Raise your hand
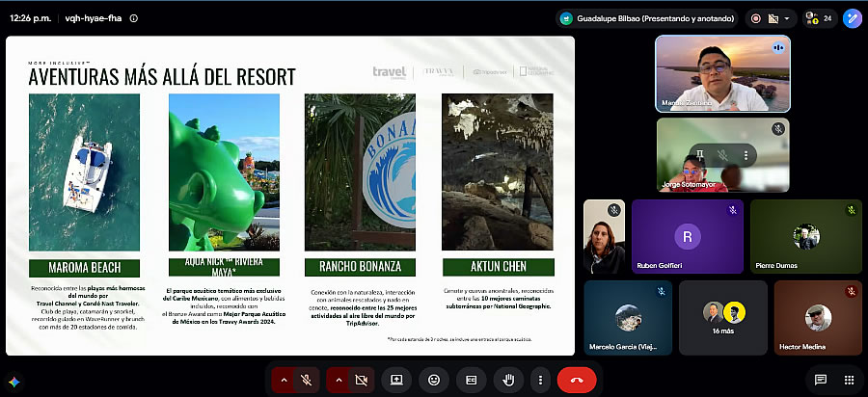This screenshot has width=868, height=397. (508, 380)
